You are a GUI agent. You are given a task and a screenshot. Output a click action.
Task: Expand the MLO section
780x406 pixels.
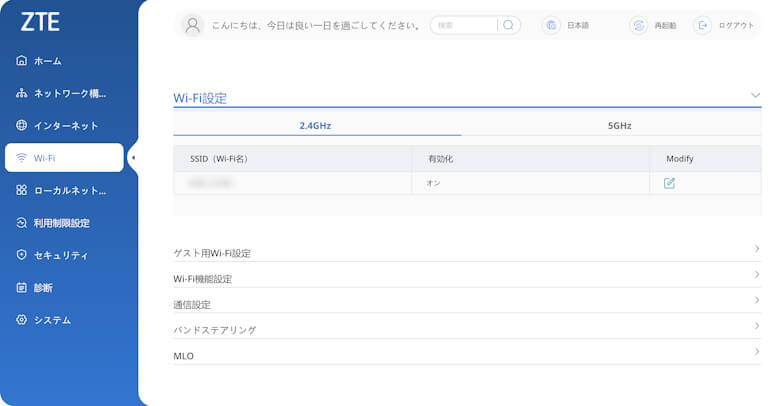[x=756, y=352]
